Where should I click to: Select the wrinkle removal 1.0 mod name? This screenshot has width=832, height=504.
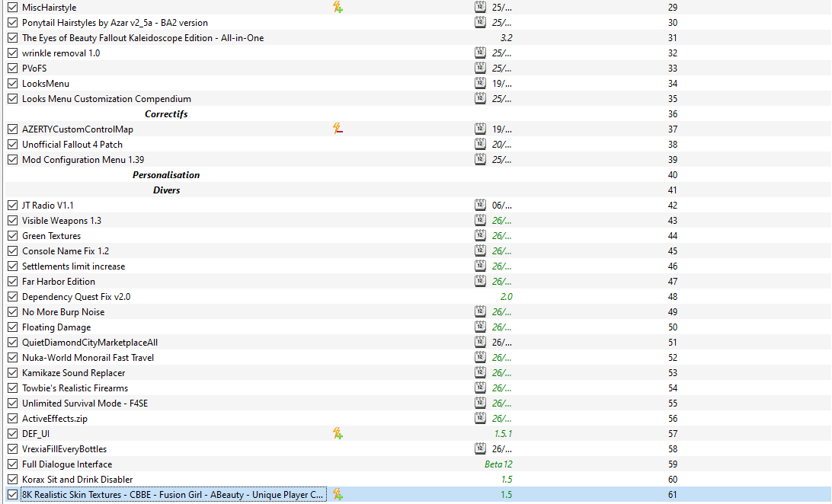tap(61, 53)
